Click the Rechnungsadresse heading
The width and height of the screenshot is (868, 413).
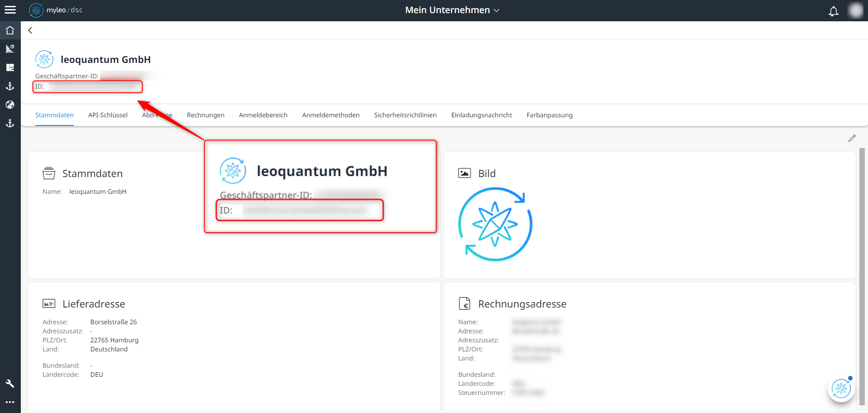[x=522, y=304]
